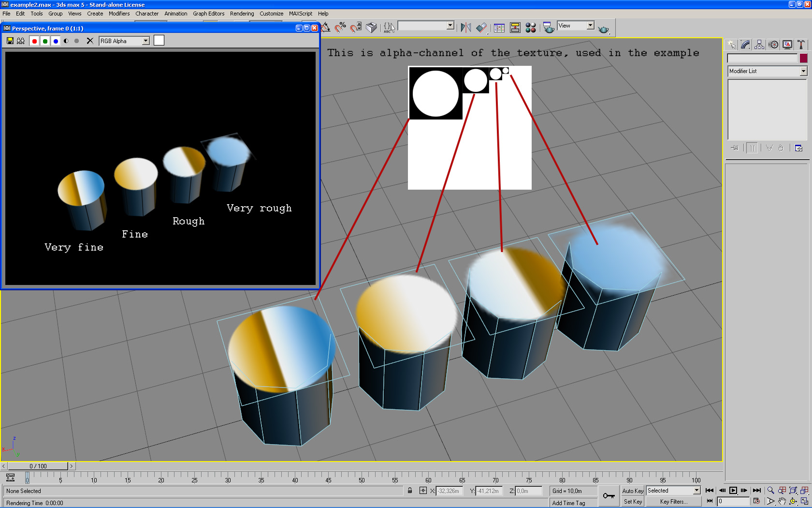The width and height of the screenshot is (812, 508).
Task: Open the Render Scene teapot dialog
Action: tap(548, 28)
